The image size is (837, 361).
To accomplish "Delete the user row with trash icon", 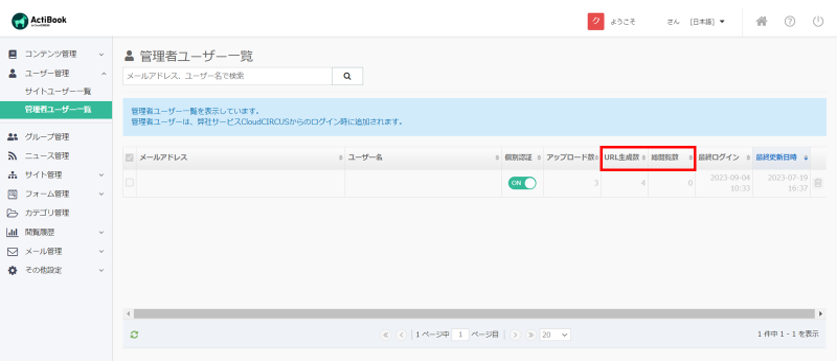I will click(818, 183).
